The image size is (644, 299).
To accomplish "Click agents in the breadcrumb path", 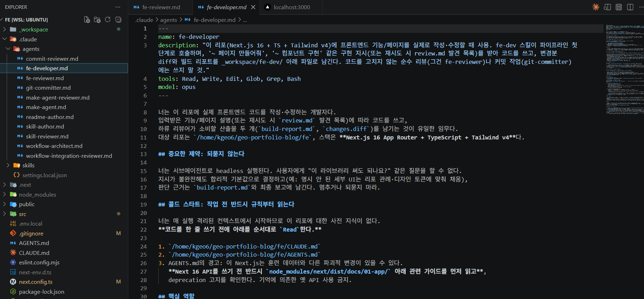I will tap(168, 20).
